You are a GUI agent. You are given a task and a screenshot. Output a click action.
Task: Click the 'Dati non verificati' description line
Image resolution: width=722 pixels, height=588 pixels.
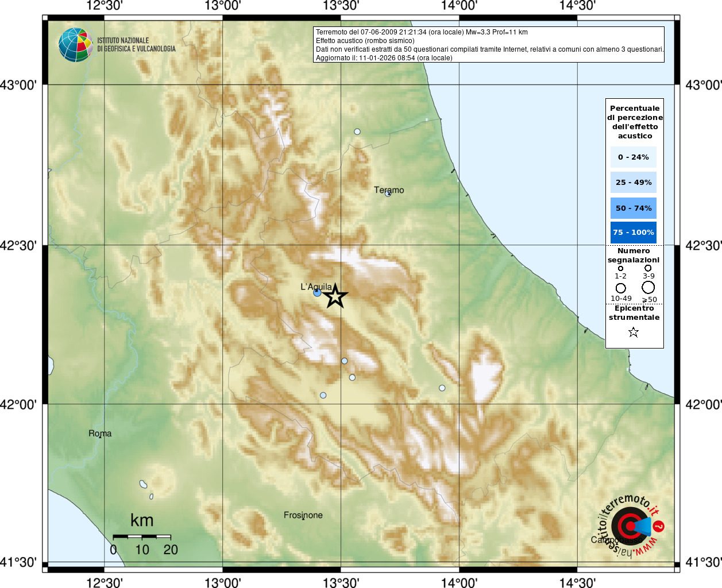489,49
